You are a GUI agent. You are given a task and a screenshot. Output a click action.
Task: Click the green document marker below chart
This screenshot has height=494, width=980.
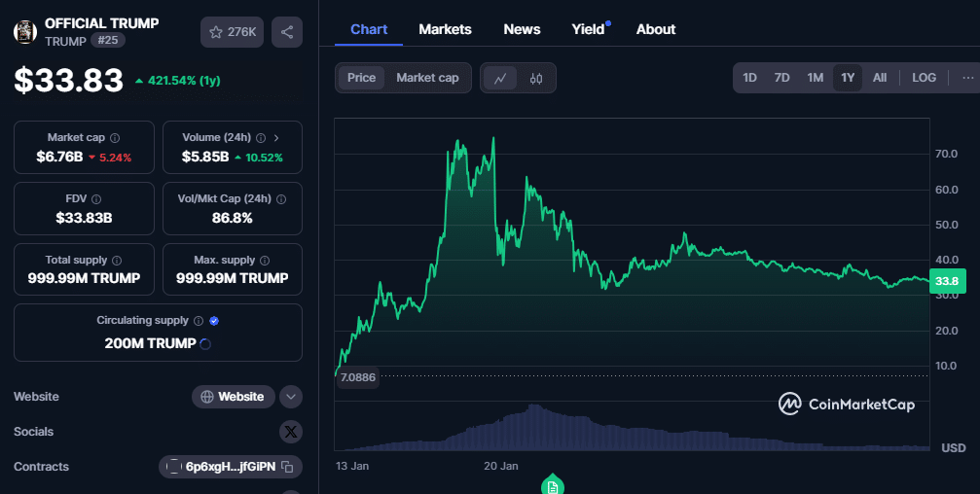click(553, 485)
